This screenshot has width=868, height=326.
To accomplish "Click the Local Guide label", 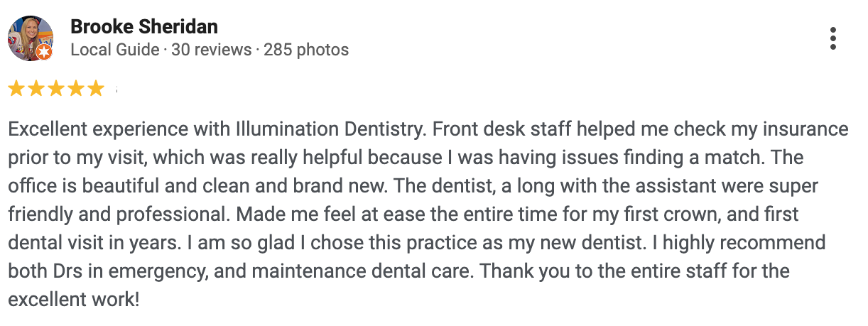I will [x=114, y=50].
